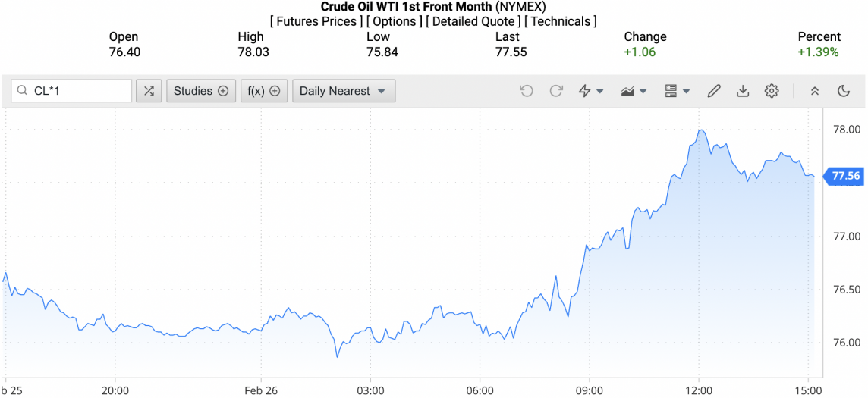View the Technicals page
This screenshot has height=398, width=868.
click(560, 21)
